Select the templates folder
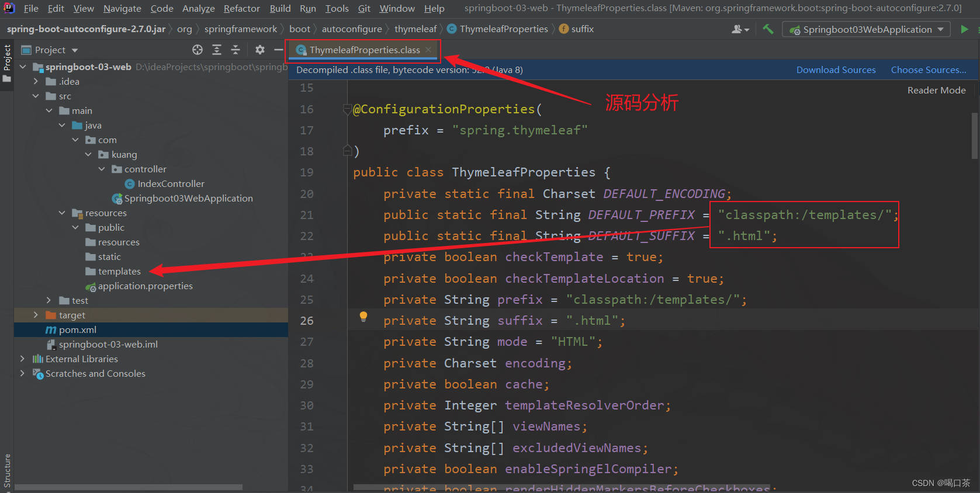The height and width of the screenshot is (493, 980). click(119, 271)
